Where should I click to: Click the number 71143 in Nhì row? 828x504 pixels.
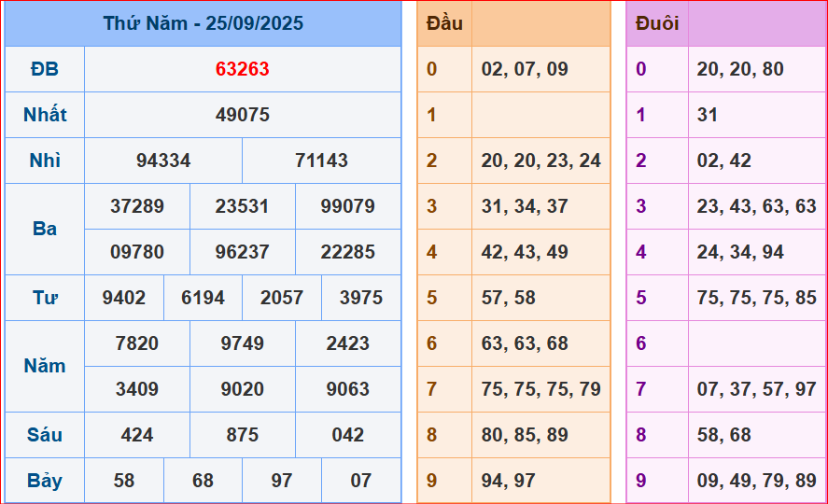coord(322,161)
